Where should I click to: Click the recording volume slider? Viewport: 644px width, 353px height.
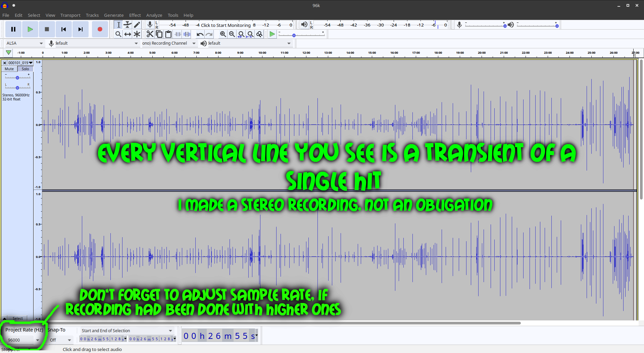485,26
